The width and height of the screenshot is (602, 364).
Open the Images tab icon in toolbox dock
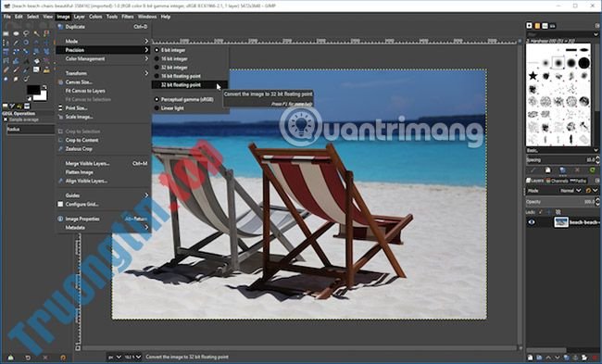(27, 106)
